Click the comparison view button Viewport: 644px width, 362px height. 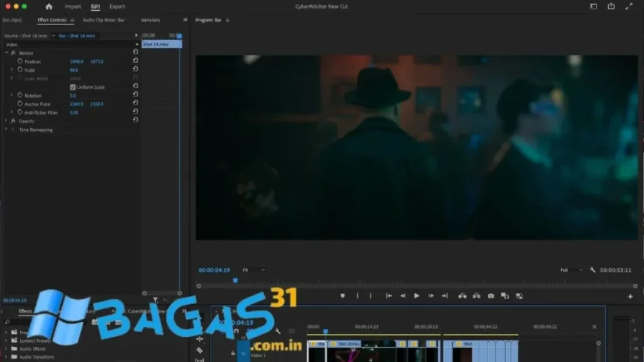pos(505,296)
